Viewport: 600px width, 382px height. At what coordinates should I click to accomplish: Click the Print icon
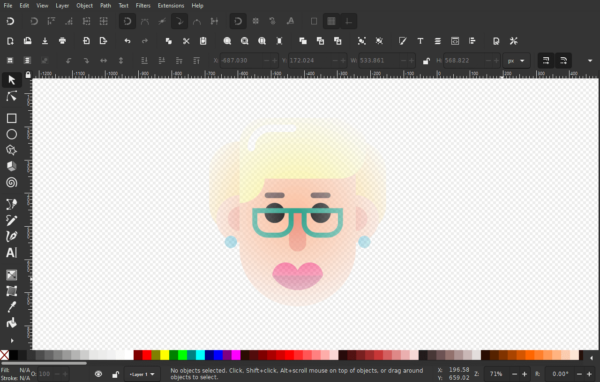tap(62, 41)
